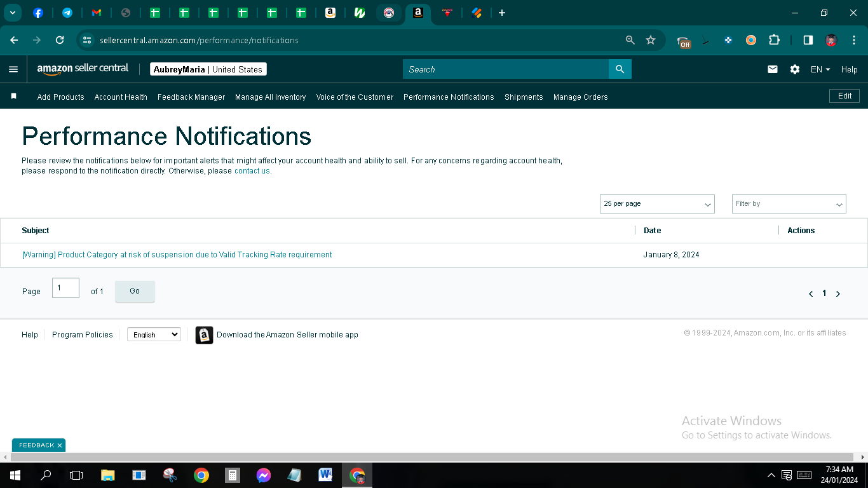Bookmark this page with the star icon
This screenshot has width=868, height=488.
click(651, 40)
